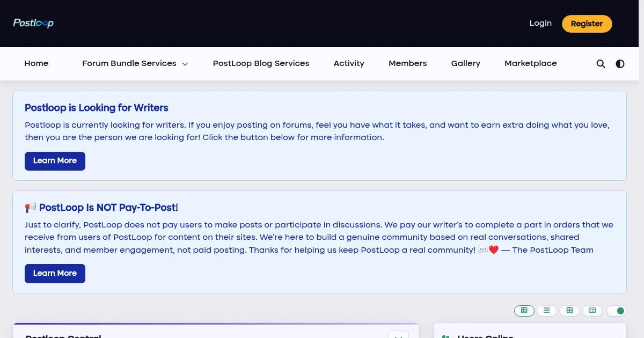
Task: Toggle the green switch beside layout icons
Action: click(617, 311)
